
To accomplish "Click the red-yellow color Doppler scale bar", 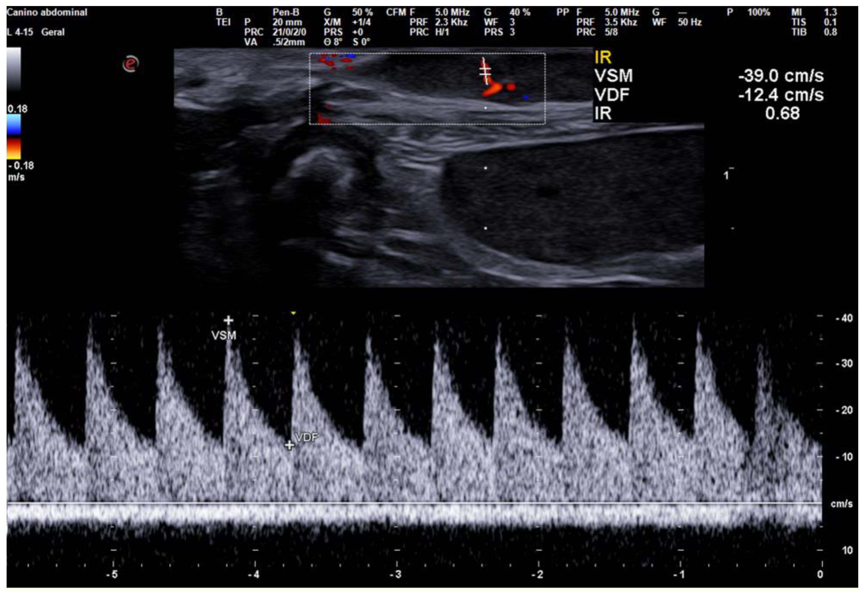I will point(14,149).
